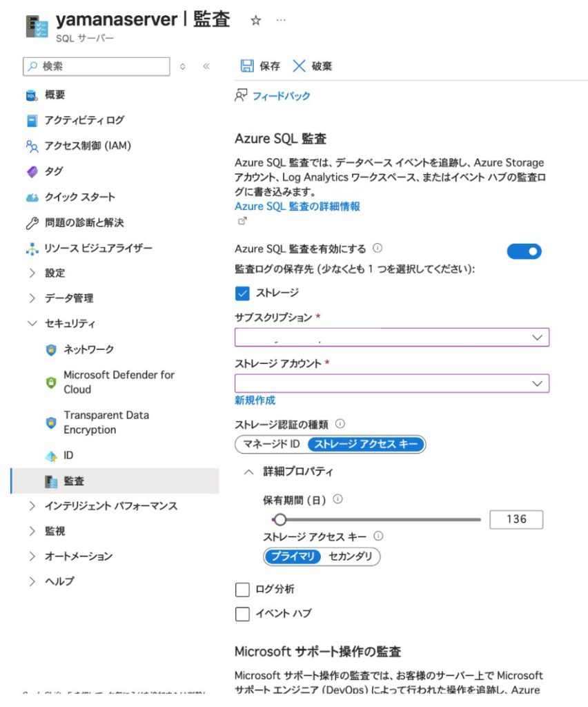Collapse the sidebar with double-chevron icon
This screenshot has height=707, width=588.
point(206,66)
